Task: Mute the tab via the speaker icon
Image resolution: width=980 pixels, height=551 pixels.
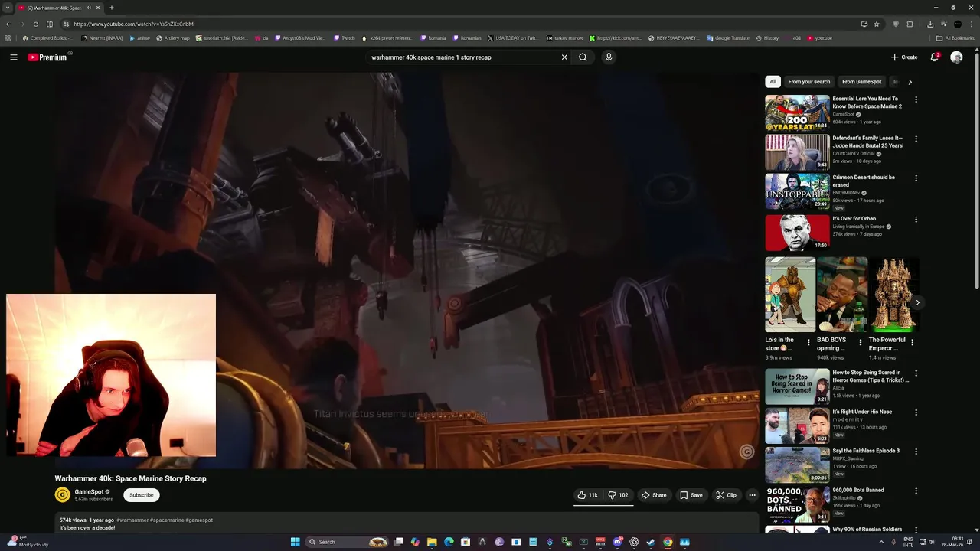Action: (88, 8)
